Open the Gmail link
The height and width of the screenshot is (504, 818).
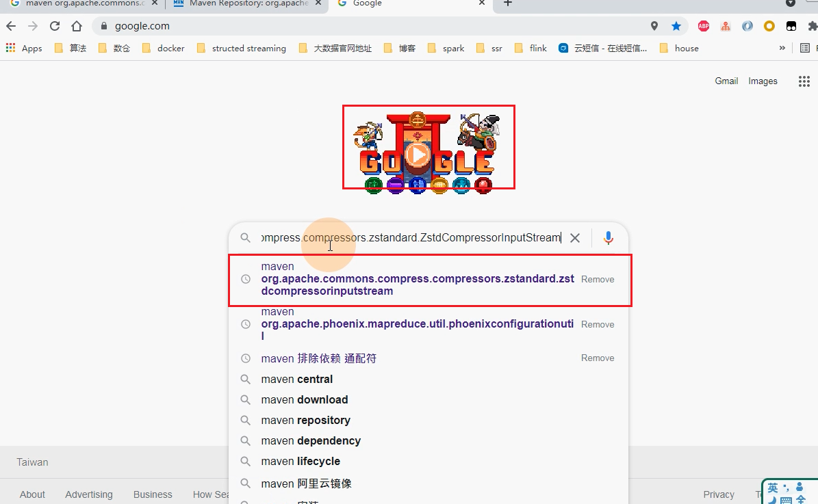coord(726,81)
